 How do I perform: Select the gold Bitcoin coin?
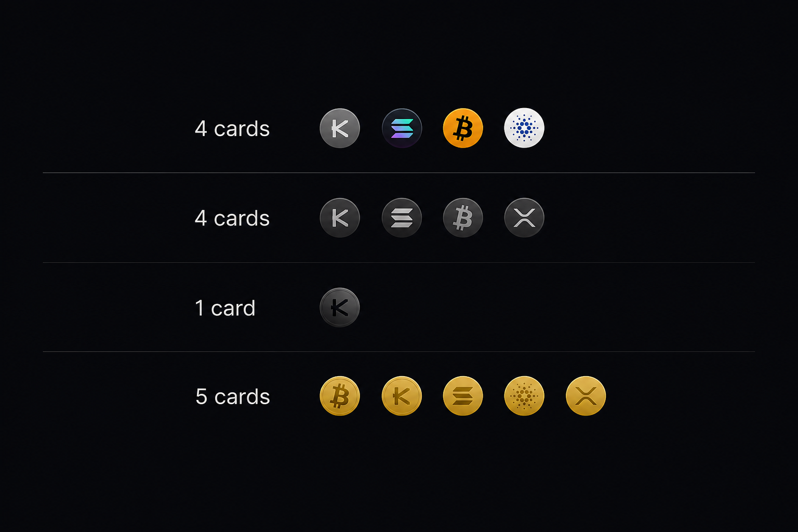(340, 396)
